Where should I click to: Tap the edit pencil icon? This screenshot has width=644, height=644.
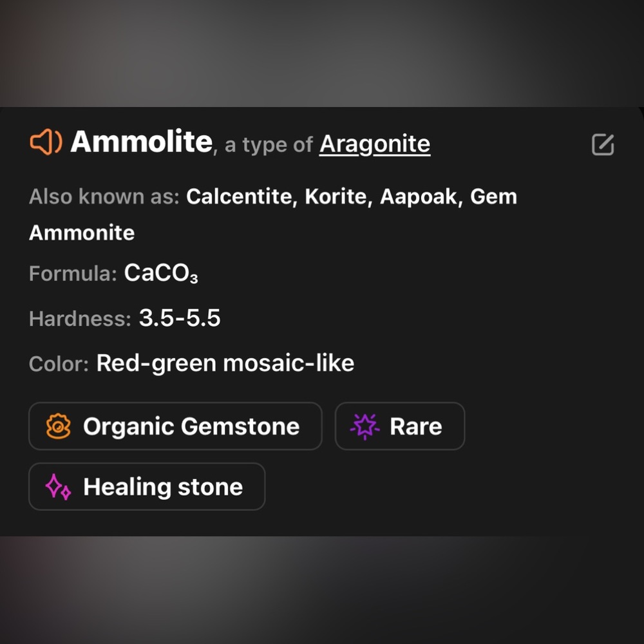(603, 144)
